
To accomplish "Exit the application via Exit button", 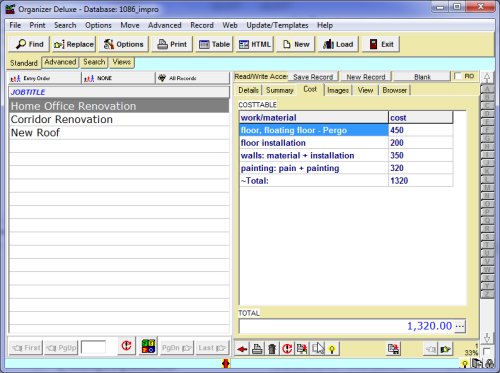I will 381,44.
